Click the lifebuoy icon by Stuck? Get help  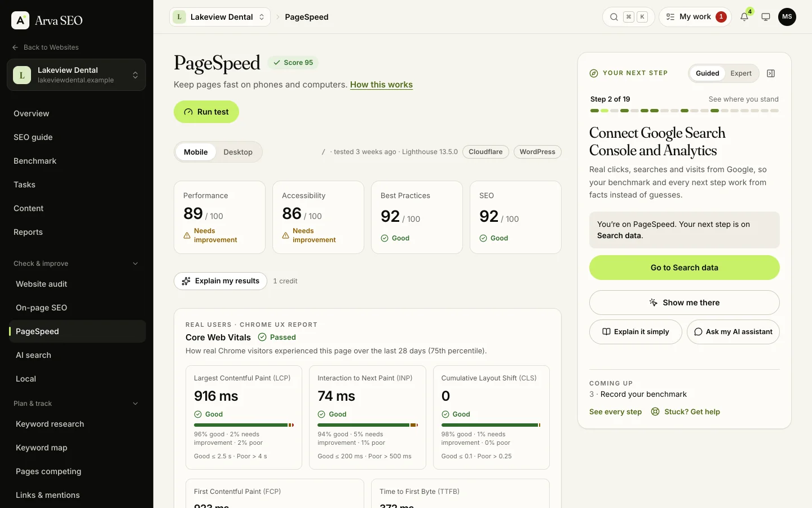(x=655, y=411)
